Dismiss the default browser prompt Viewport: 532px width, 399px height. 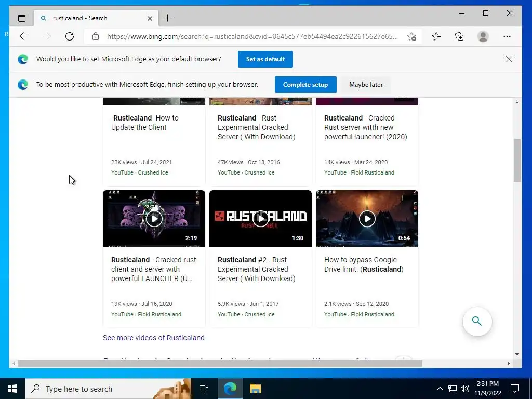[509, 59]
